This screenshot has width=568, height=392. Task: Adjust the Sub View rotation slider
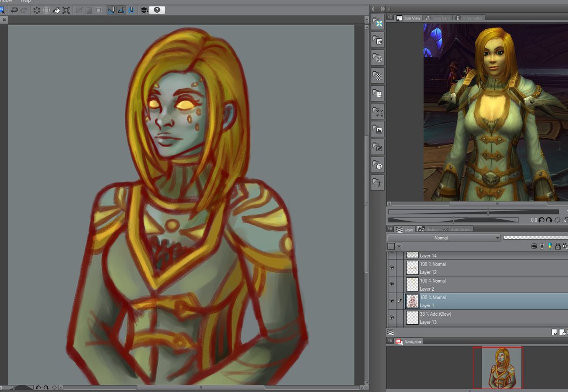pyautogui.click(x=453, y=220)
